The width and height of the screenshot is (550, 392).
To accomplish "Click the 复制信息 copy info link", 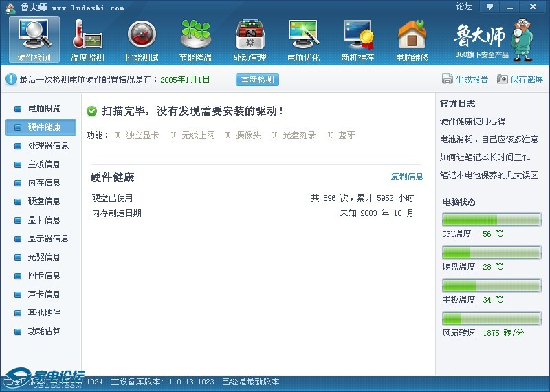I will (407, 177).
